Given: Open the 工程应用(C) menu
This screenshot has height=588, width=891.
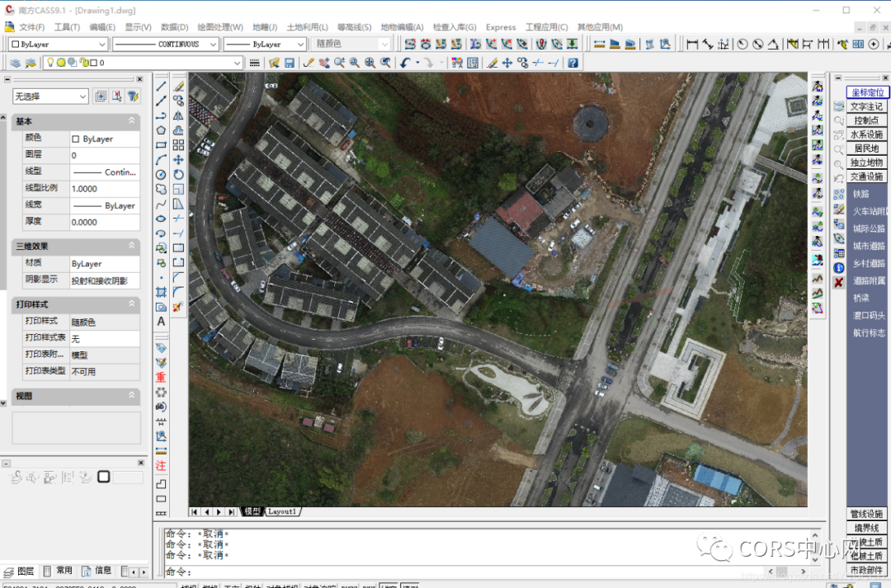Looking at the screenshot, I should 546,26.
